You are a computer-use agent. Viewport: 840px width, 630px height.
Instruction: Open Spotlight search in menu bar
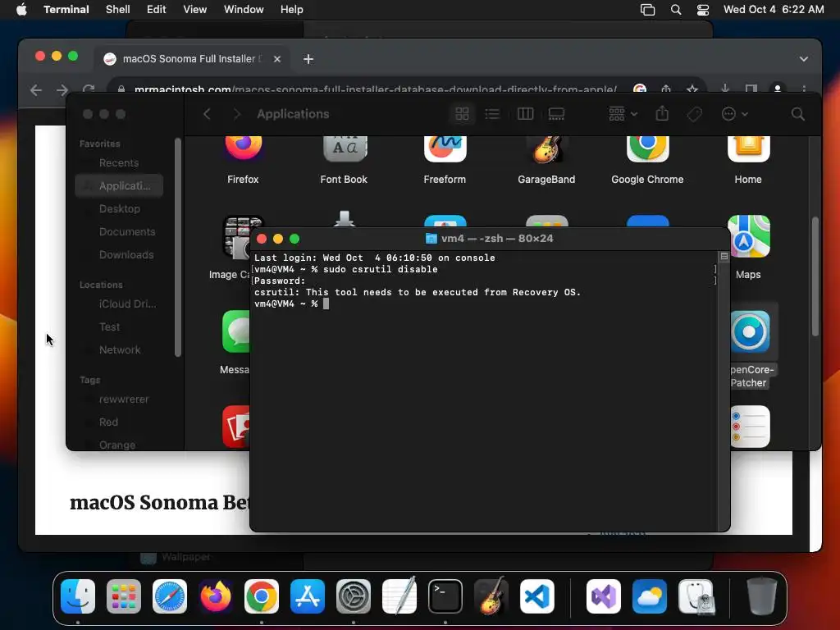click(676, 10)
